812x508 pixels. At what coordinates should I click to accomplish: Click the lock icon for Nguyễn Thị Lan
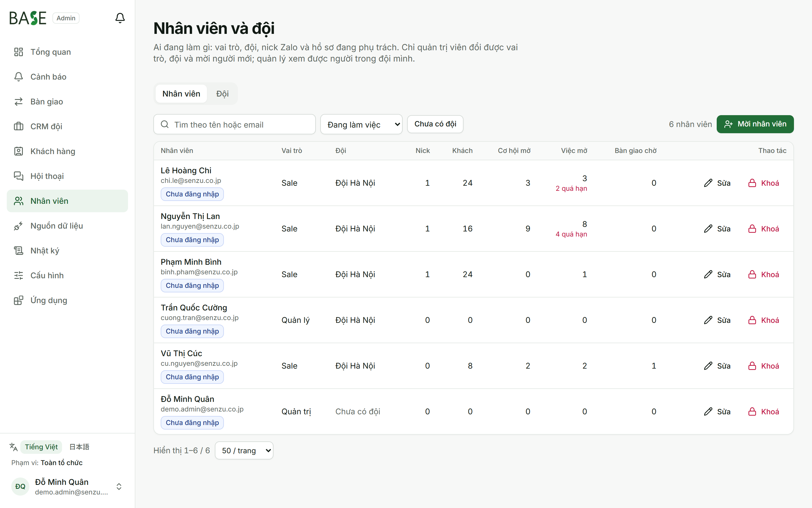[x=752, y=229]
